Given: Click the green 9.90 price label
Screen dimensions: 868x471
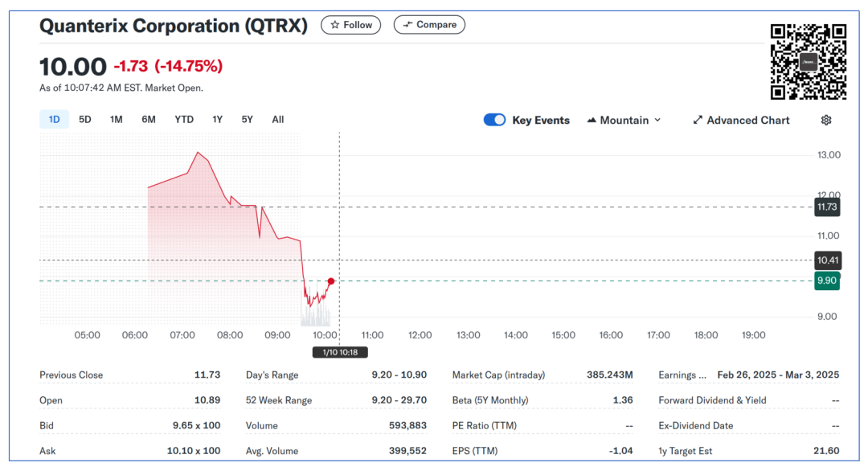Looking at the screenshot, I should 827,281.
